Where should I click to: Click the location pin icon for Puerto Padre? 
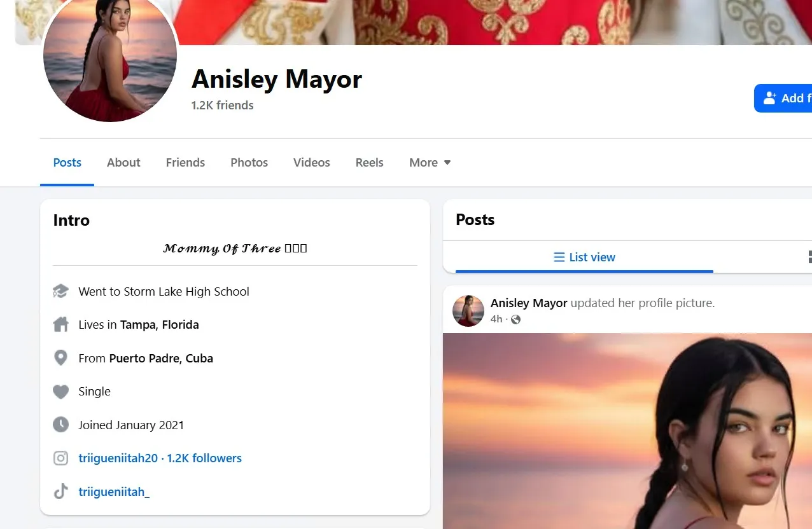(x=60, y=357)
